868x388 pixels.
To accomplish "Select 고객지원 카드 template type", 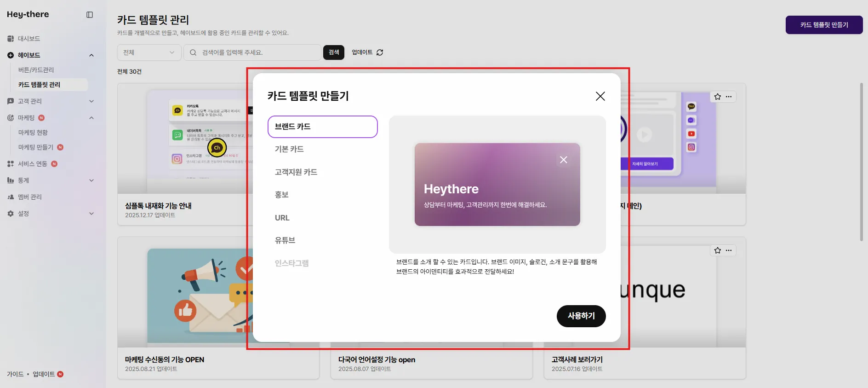I will coord(323,172).
